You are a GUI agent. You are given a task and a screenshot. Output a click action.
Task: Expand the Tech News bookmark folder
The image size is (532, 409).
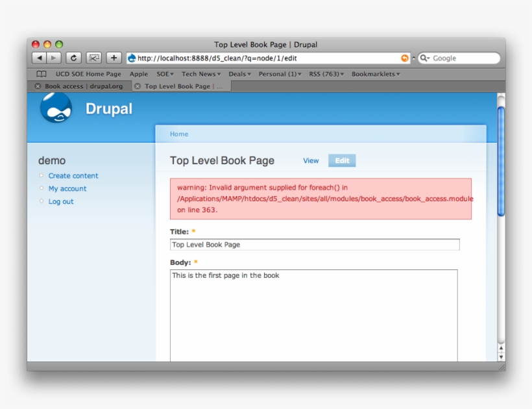(x=202, y=74)
